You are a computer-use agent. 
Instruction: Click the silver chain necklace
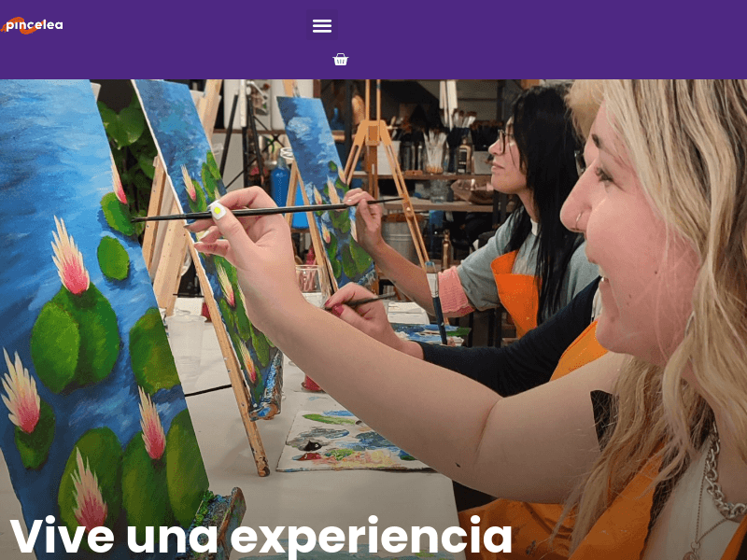pyautogui.click(x=722, y=481)
